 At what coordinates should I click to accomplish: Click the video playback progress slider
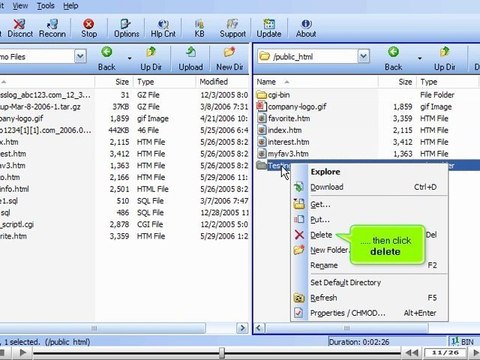tap(222, 353)
